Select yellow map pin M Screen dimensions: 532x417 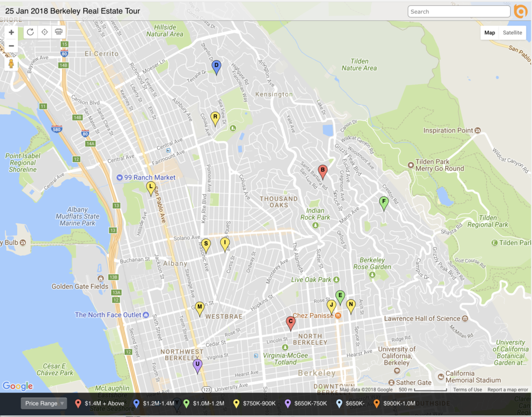[199, 309]
